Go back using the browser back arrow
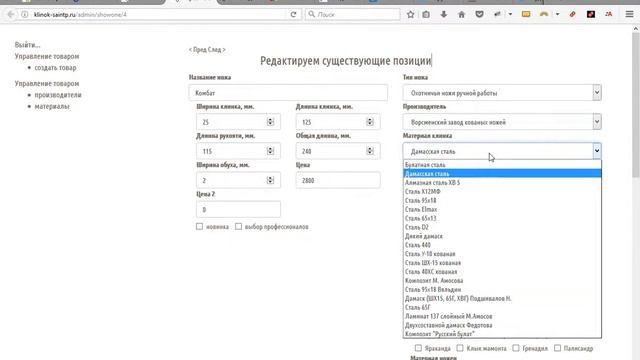This screenshot has height=360, width=640. [x=11, y=14]
